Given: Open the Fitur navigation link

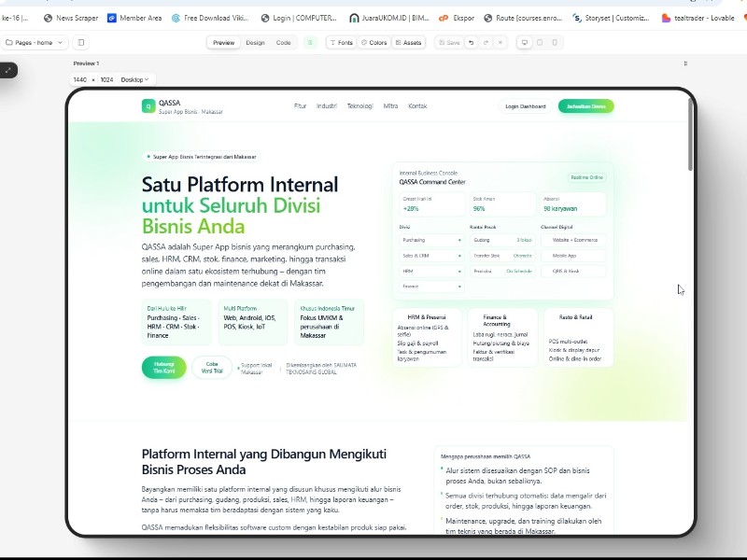Looking at the screenshot, I should point(300,106).
